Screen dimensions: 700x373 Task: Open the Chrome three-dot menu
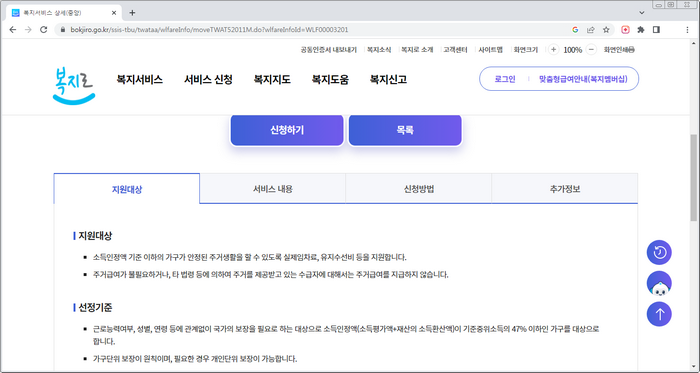pyautogui.click(x=687, y=30)
